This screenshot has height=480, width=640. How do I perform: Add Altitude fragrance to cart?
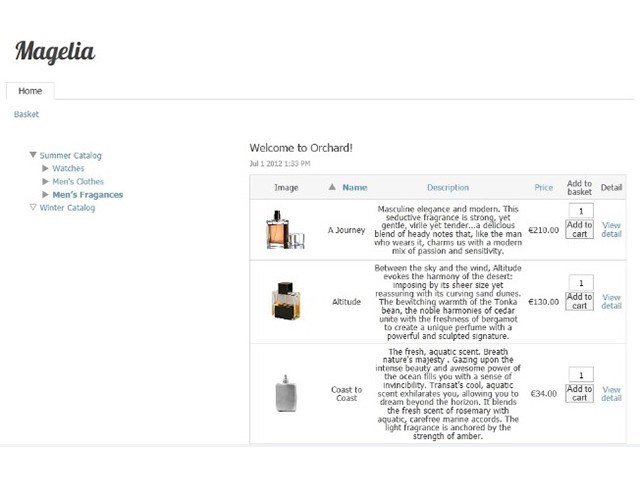click(579, 301)
